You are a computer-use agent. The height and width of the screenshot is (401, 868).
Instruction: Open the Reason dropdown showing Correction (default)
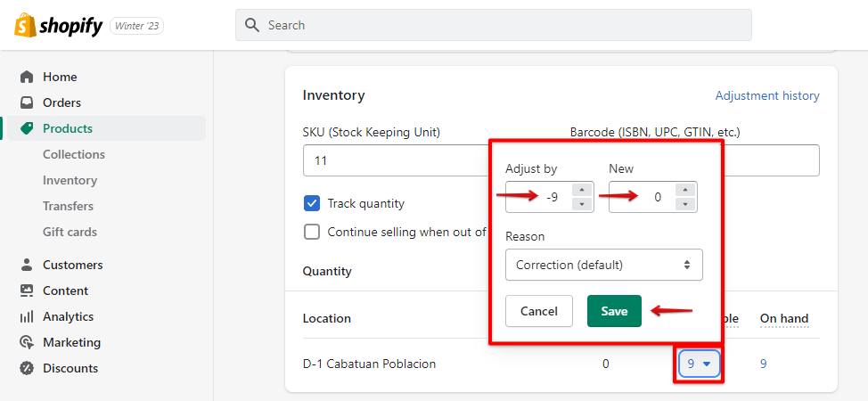(x=603, y=265)
